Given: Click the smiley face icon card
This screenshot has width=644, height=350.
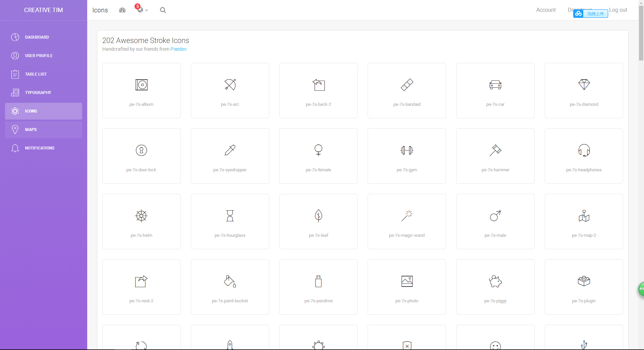Looking at the screenshot, I should [x=495, y=337].
